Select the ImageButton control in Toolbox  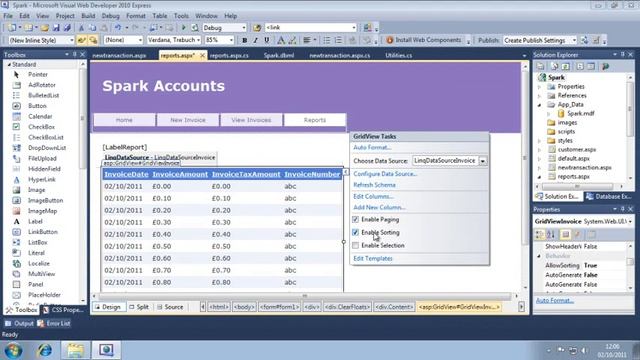(45, 200)
